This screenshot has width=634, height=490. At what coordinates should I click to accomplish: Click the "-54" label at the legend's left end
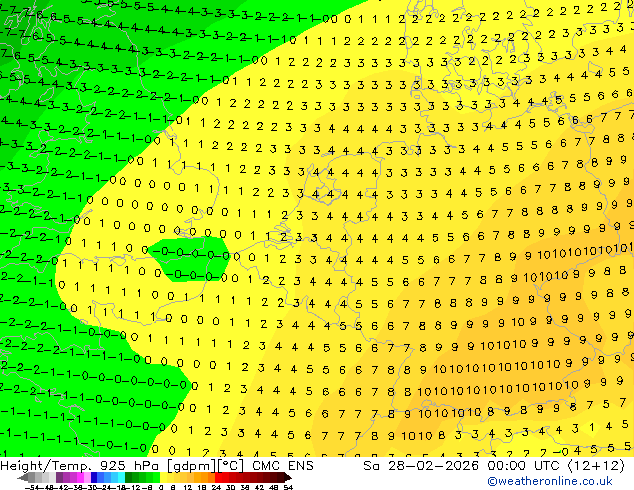point(32,487)
